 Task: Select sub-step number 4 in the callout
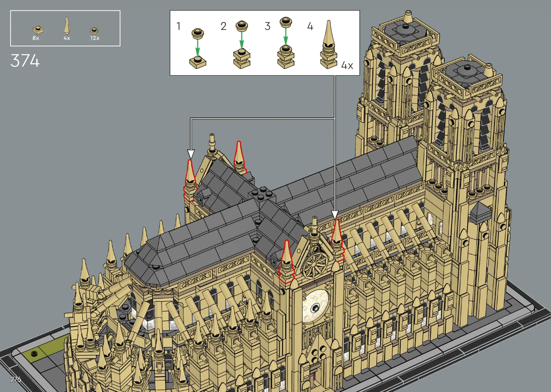pyautogui.click(x=310, y=26)
